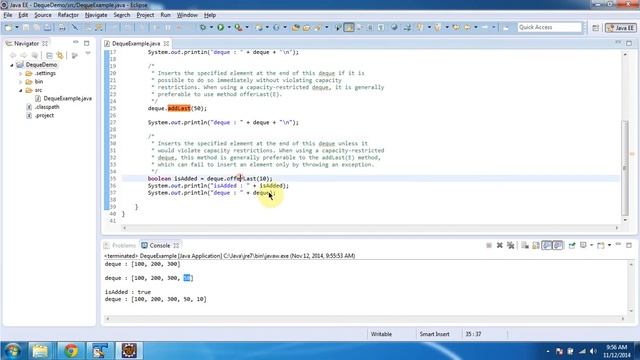Open the Refactor menu

tap(68, 15)
